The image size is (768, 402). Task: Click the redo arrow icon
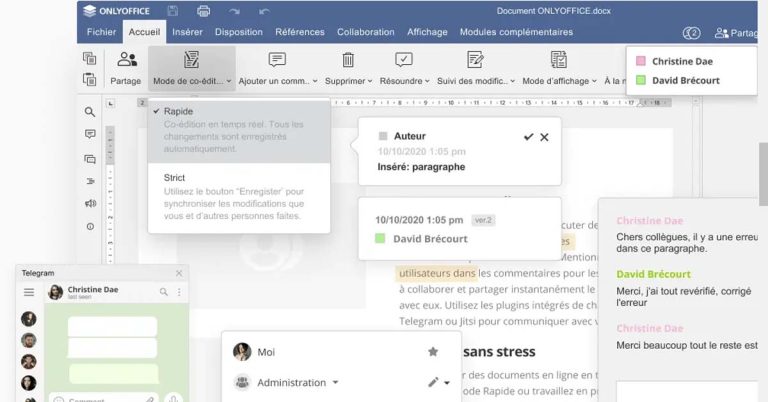234,11
